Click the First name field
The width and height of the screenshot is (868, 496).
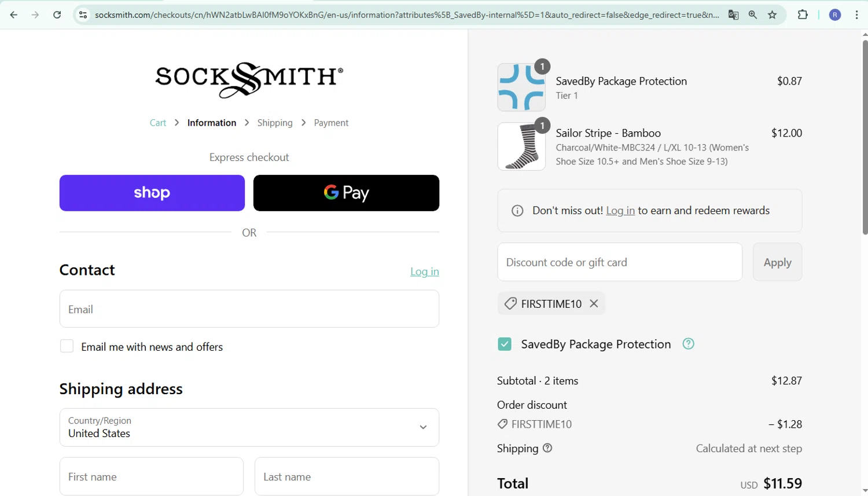coord(152,476)
